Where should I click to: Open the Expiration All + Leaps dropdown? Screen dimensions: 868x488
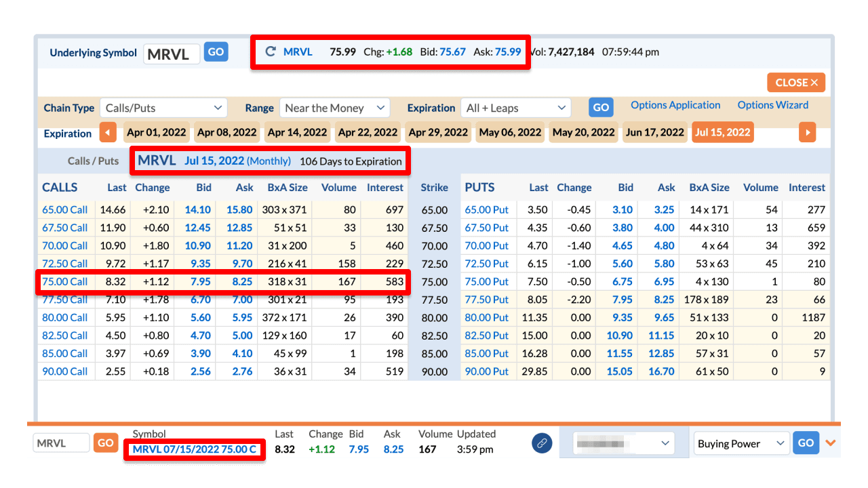pos(515,108)
